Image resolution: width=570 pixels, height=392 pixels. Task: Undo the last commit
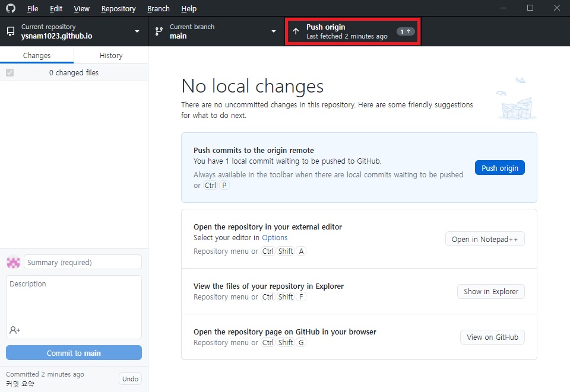point(130,379)
